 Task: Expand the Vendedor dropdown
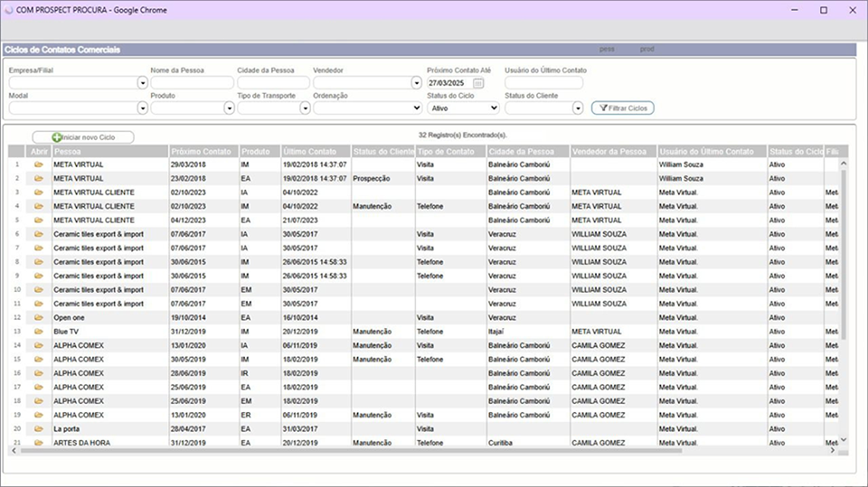coord(418,83)
